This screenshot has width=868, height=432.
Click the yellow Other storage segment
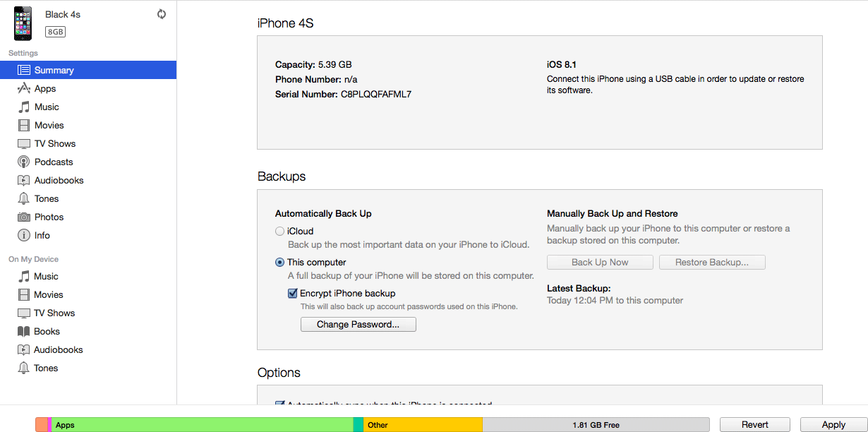pos(423,425)
